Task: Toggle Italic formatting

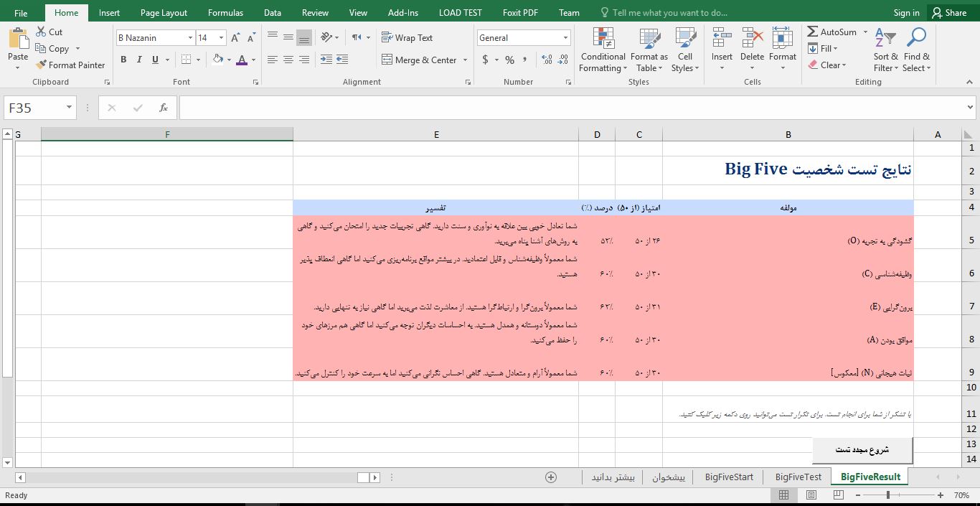Action: (x=139, y=60)
